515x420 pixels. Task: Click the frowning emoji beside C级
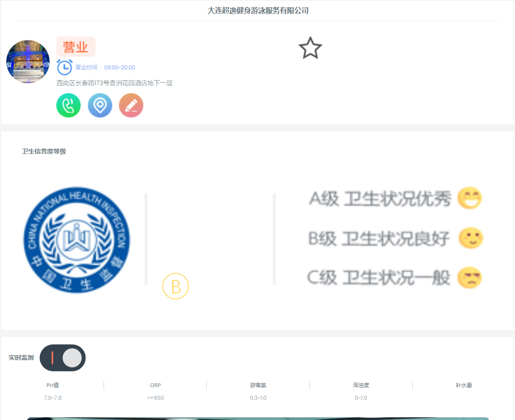469,278
